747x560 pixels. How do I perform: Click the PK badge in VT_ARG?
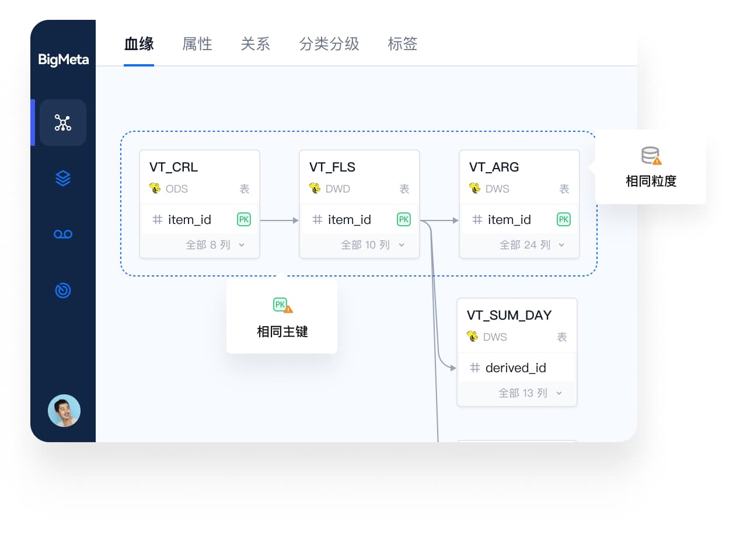564,219
